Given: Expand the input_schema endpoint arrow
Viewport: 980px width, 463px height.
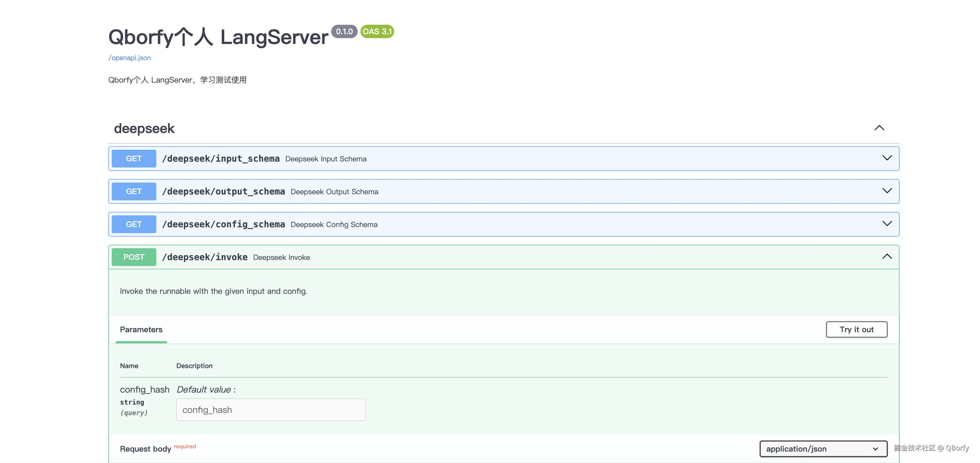Looking at the screenshot, I should [x=887, y=158].
